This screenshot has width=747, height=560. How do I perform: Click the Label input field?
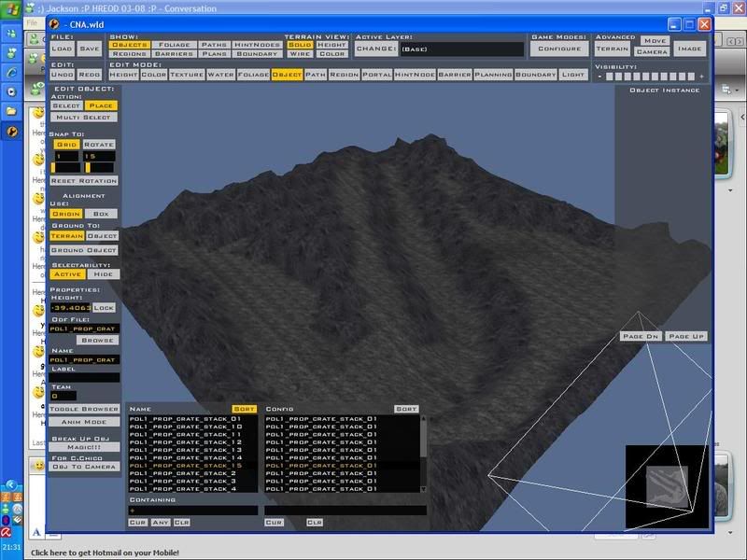click(x=84, y=378)
